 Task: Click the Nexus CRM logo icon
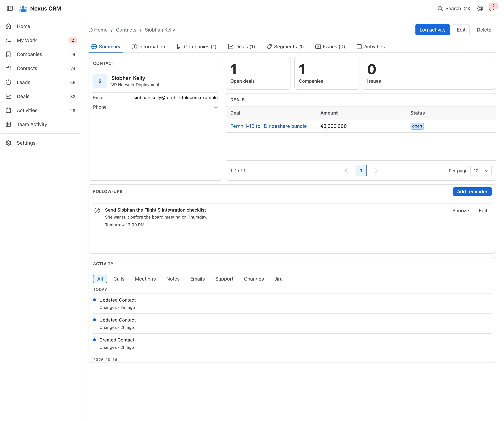coord(23,8)
